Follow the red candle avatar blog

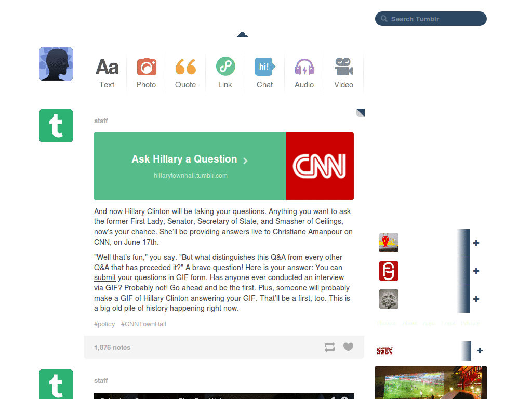pos(476,243)
